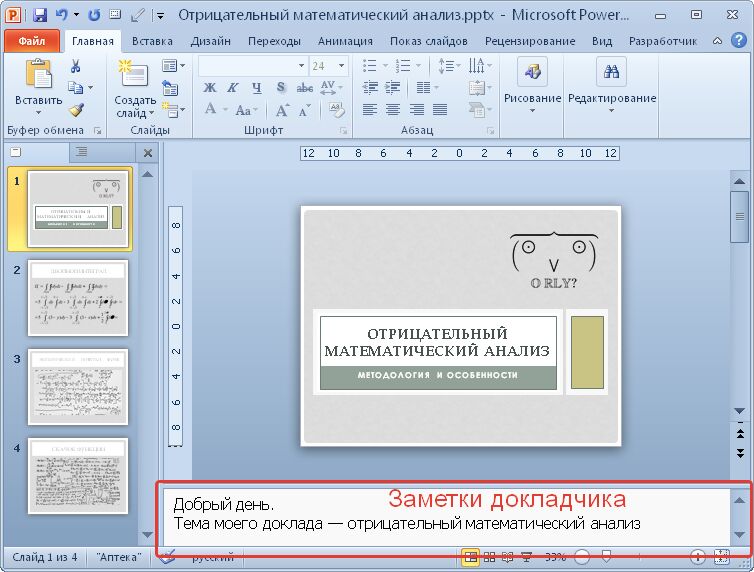Open the Вставка ribbon tab
The width and height of the screenshot is (754, 572).
click(152, 41)
